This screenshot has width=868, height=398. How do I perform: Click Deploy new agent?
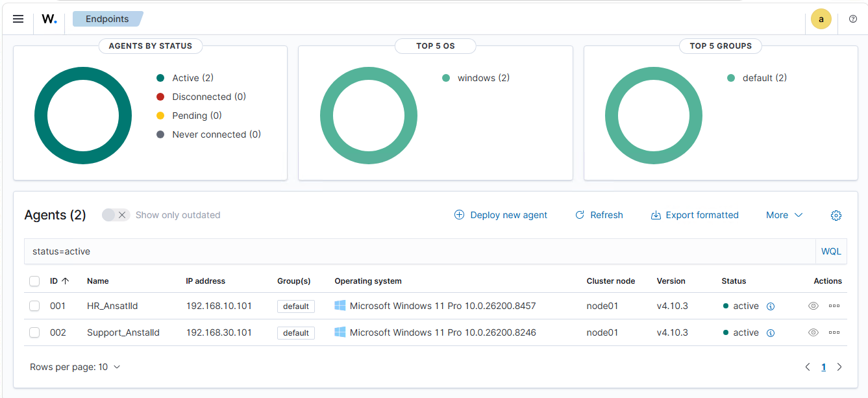501,215
